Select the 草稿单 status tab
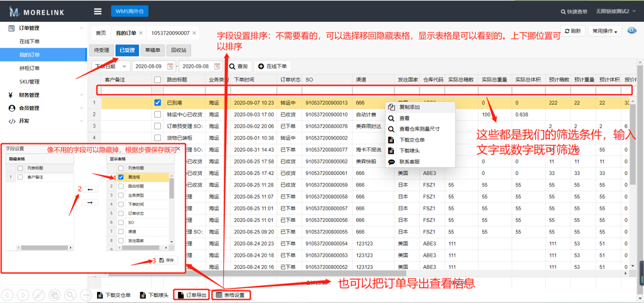Screen dimensions: 644x303 153,50
